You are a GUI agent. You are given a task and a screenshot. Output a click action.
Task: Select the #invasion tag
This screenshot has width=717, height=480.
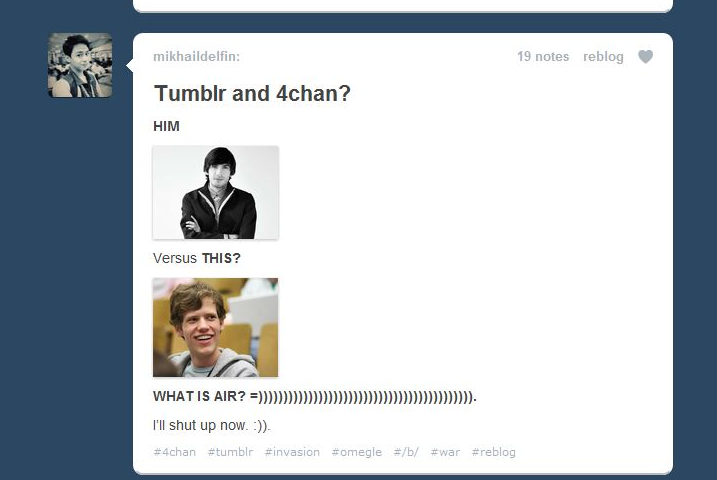[292, 452]
